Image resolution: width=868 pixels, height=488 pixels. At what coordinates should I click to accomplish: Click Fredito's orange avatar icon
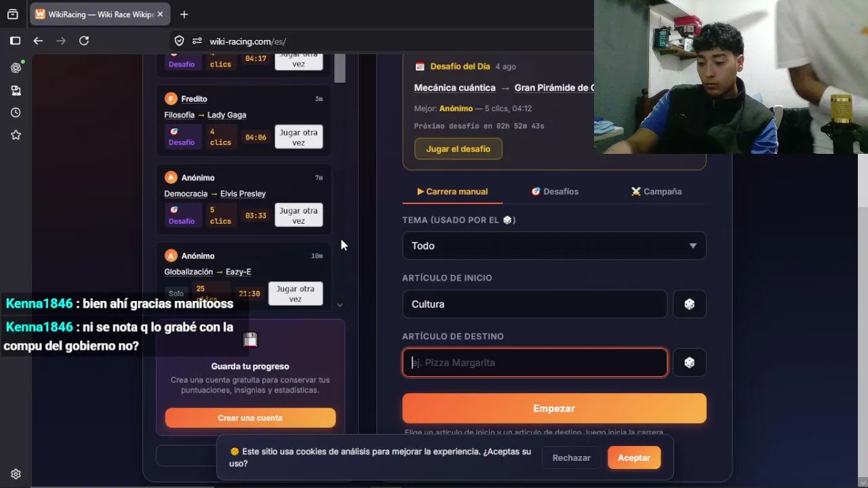click(x=171, y=99)
